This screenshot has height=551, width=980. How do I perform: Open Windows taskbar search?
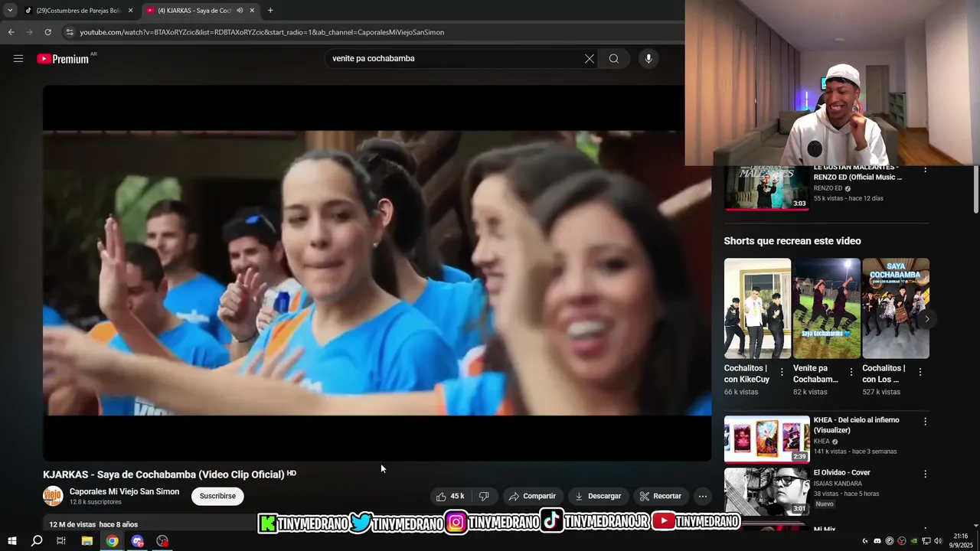click(37, 541)
